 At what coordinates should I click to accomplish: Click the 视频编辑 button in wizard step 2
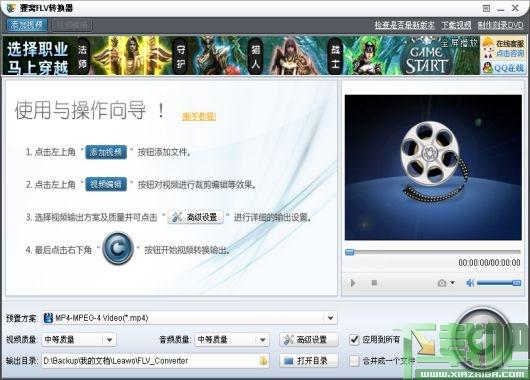(x=106, y=184)
